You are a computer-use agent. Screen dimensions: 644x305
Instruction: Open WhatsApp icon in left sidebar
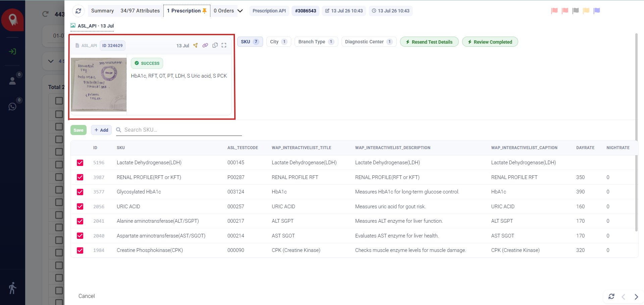point(12,106)
